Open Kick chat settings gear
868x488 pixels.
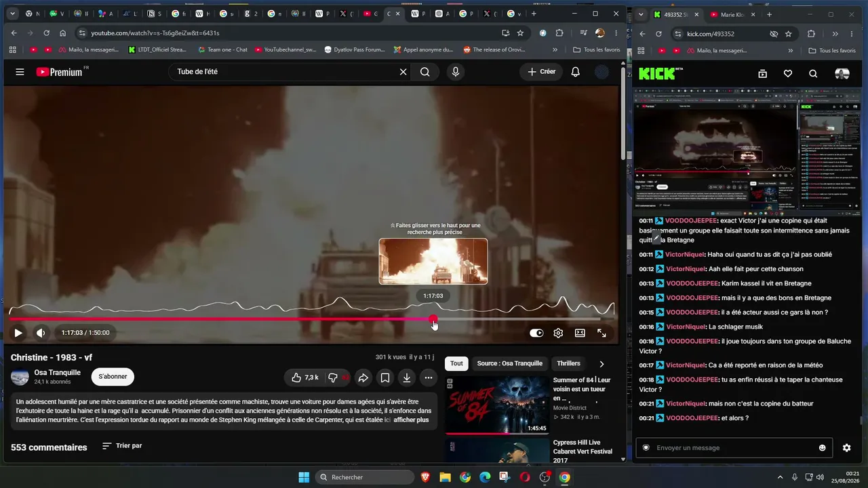click(846, 448)
